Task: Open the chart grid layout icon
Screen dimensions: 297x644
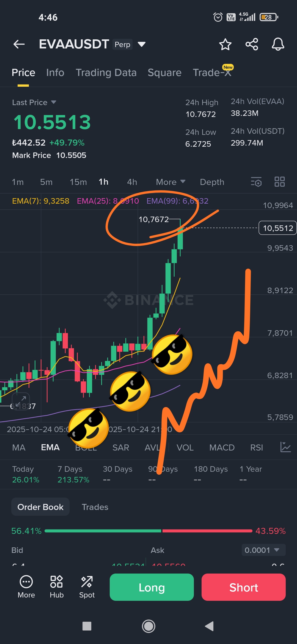Action: pyautogui.click(x=280, y=182)
